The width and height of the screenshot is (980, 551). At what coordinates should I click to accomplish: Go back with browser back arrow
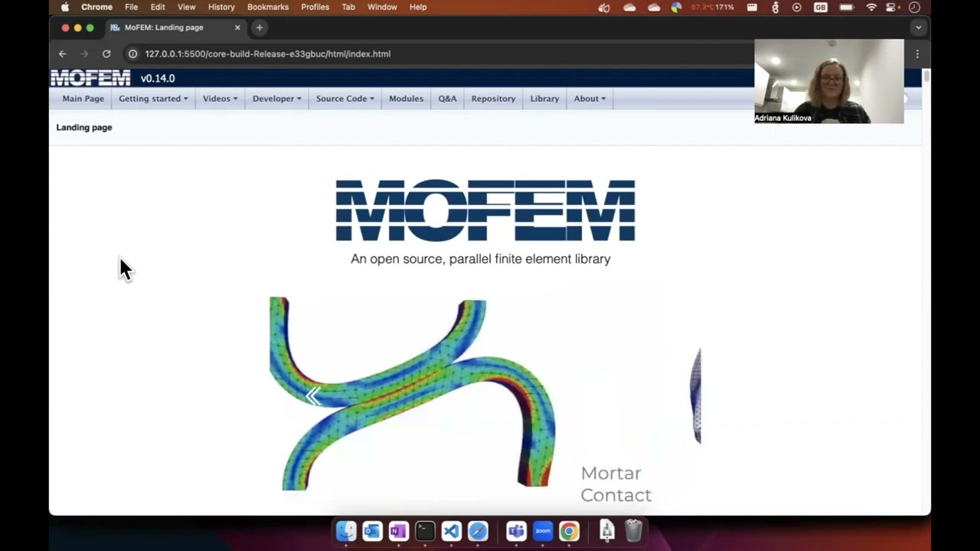63,54
